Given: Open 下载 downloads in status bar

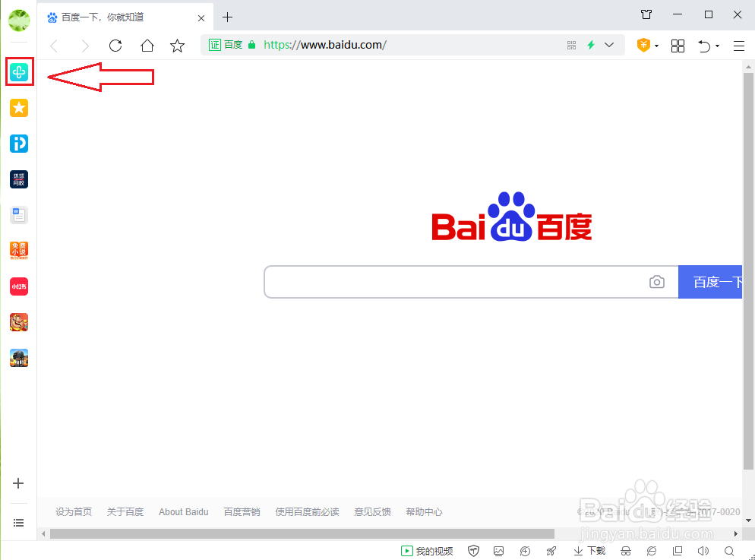Looking at the screenshot, I should tap(589, 551).
